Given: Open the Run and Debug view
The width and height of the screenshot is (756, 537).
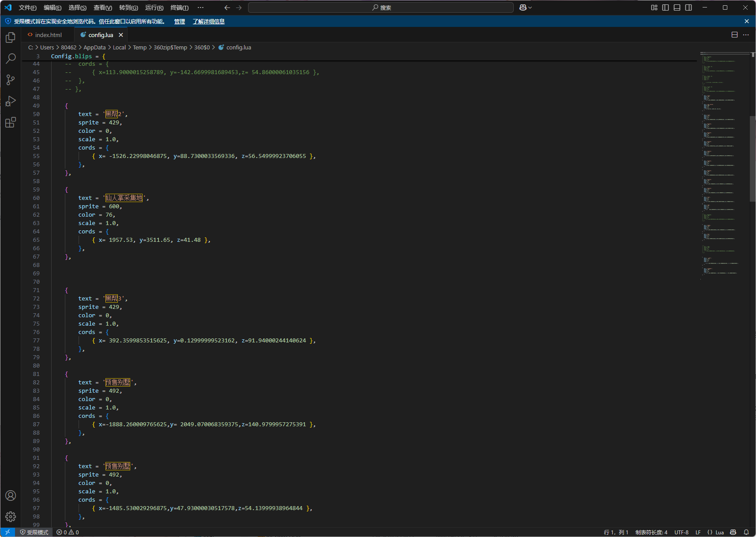Looking at the screenshot, I should point(11,101).
